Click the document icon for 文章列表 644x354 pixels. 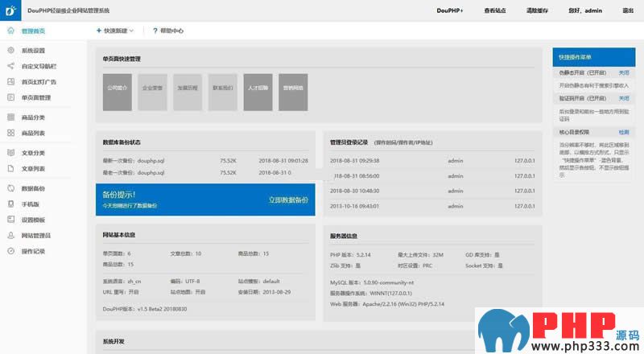[10, 168]
